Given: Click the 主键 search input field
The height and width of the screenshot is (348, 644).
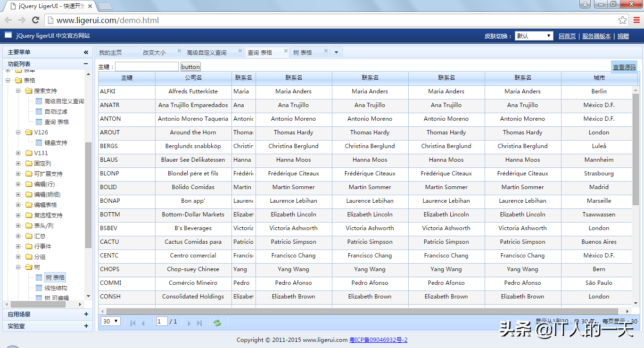Looking at the screenshot, I should click(147, 67).
